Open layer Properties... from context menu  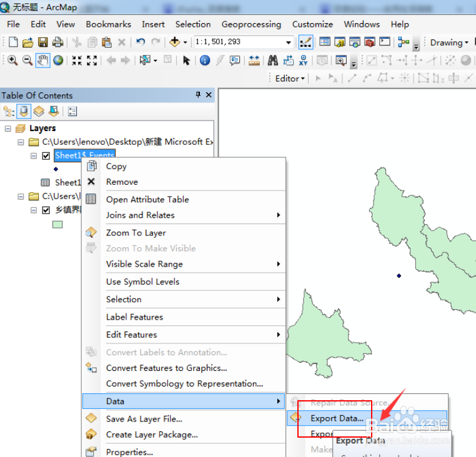tap(184, 452)
